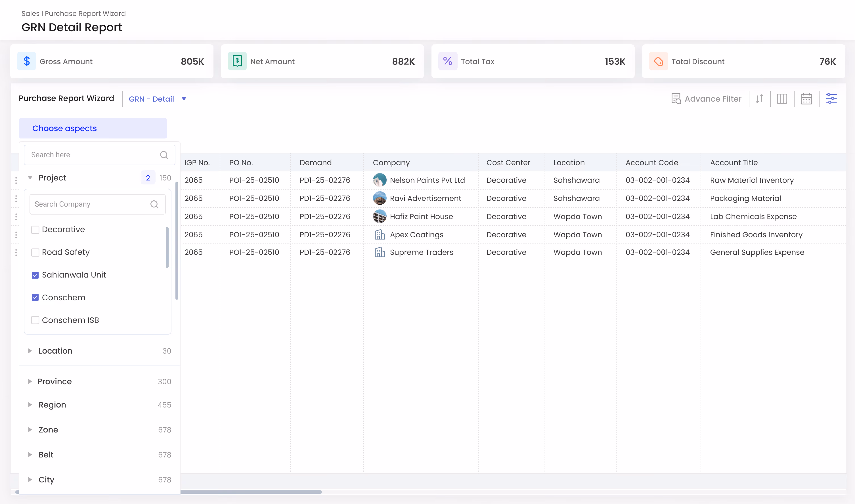
Task: Expand the Region section
Action: pyautogui.click(x=30, y=405)
